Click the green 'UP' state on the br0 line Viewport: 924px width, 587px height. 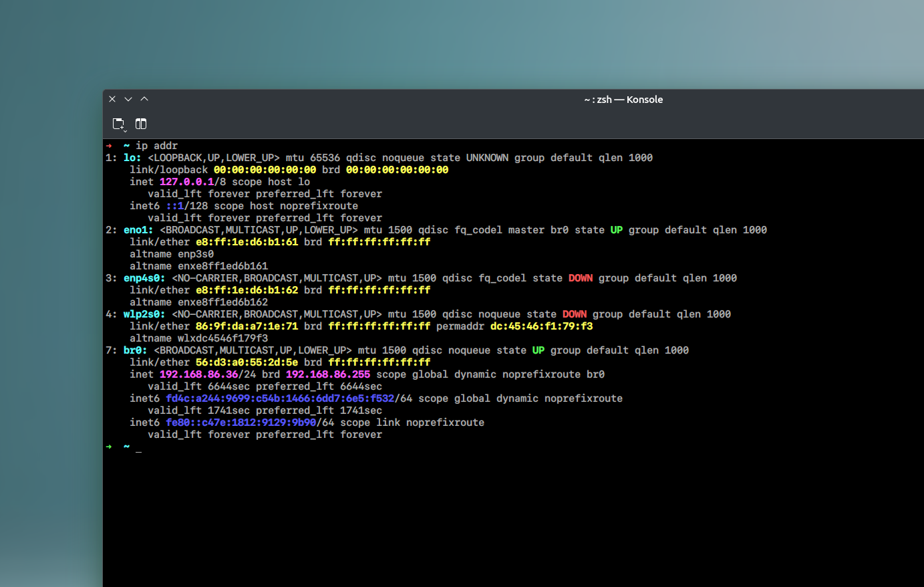pyautogui.click(x=538, y=350)
